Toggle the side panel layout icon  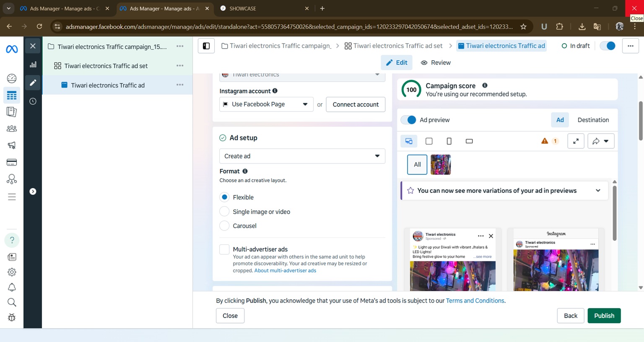[206, 46]
